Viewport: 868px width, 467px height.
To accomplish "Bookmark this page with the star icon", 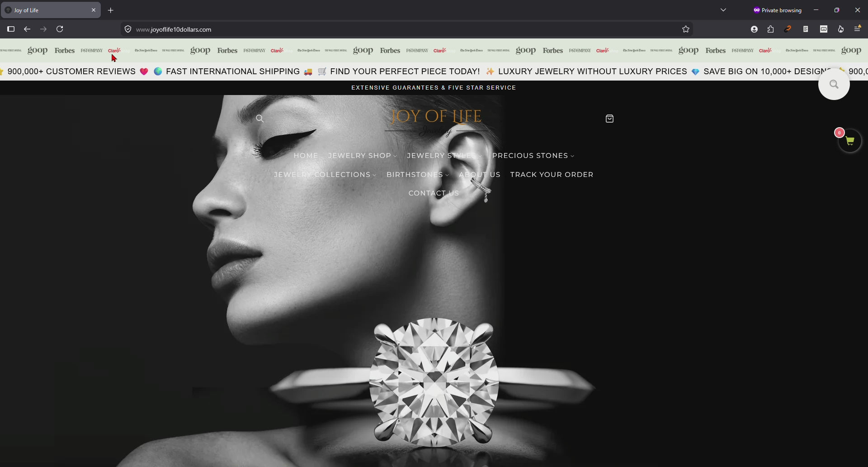I will click(685, 29).
